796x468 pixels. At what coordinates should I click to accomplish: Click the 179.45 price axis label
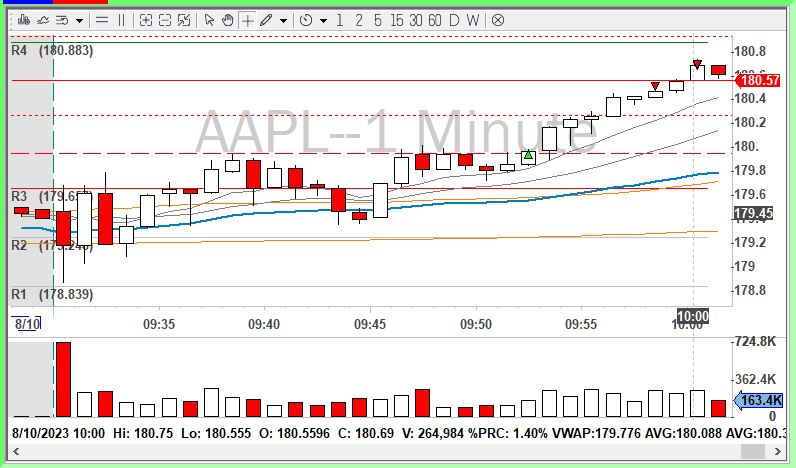pos(753,213)
